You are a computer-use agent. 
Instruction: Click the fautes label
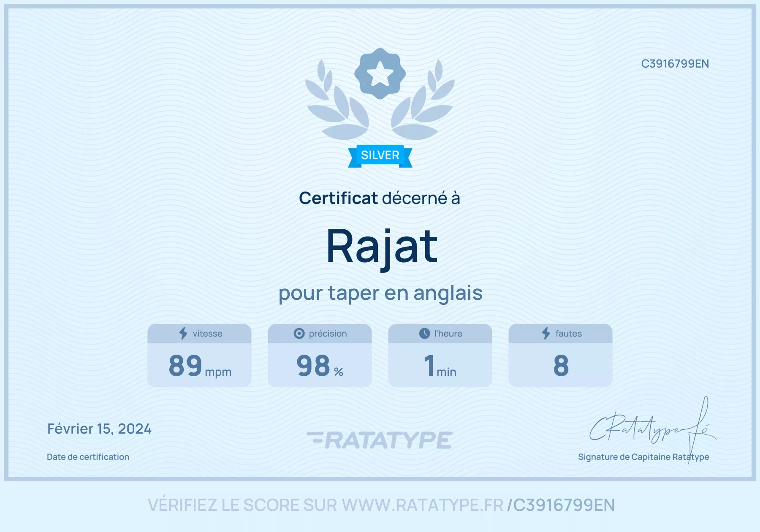coord(568,334)
